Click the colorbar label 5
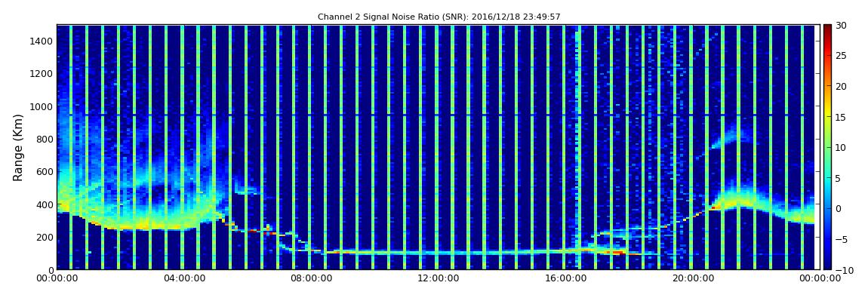 point(838,178)
